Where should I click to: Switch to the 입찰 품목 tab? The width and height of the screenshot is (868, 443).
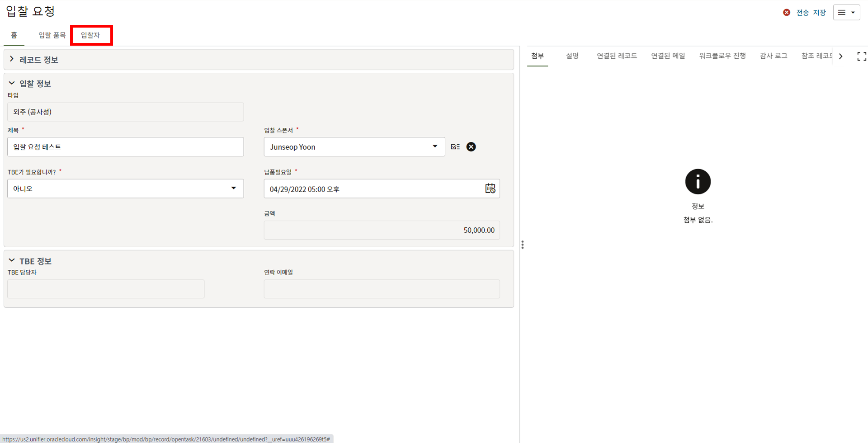[52, 35]
